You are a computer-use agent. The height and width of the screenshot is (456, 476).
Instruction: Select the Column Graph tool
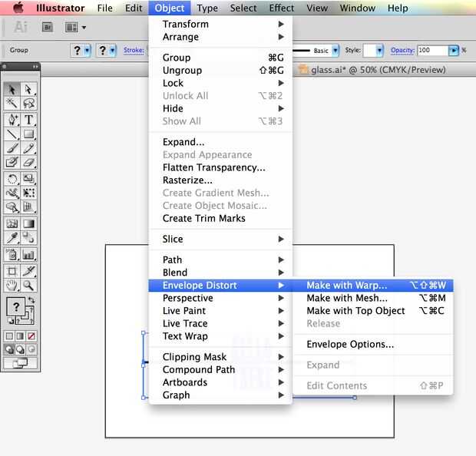coord(28,254)
